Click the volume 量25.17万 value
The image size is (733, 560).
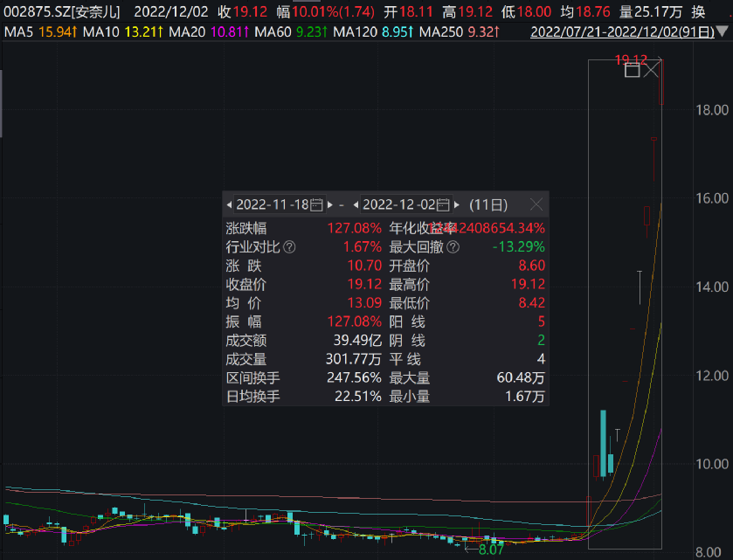[x=651, y=11]
